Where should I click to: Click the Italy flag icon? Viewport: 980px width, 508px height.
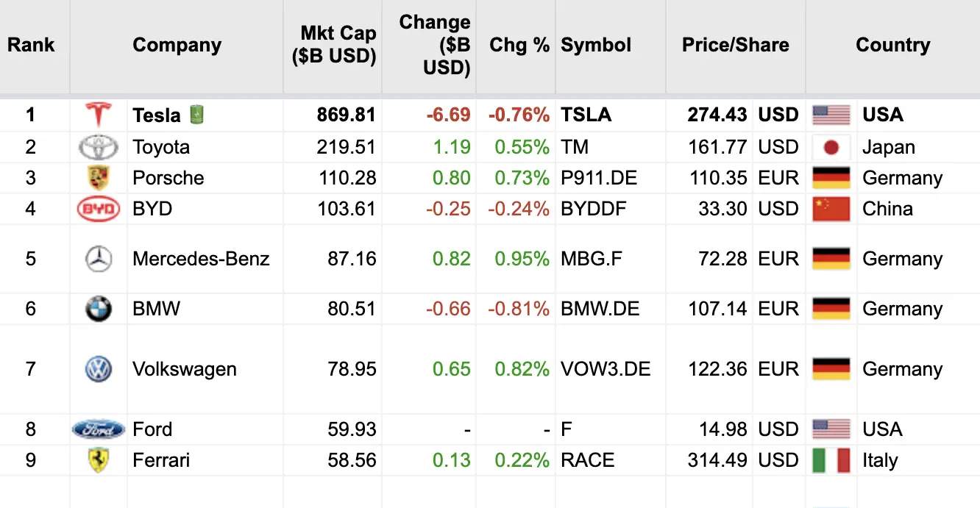[x=831, y=460]
